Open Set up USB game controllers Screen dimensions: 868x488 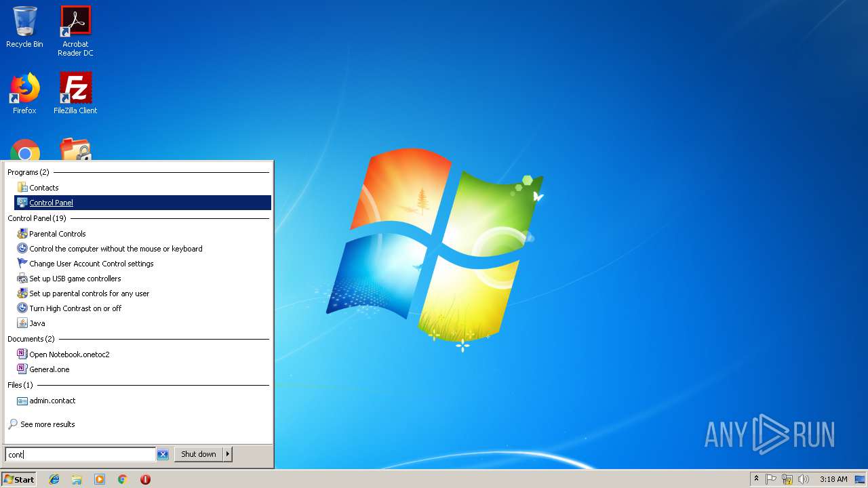[142, 279]
